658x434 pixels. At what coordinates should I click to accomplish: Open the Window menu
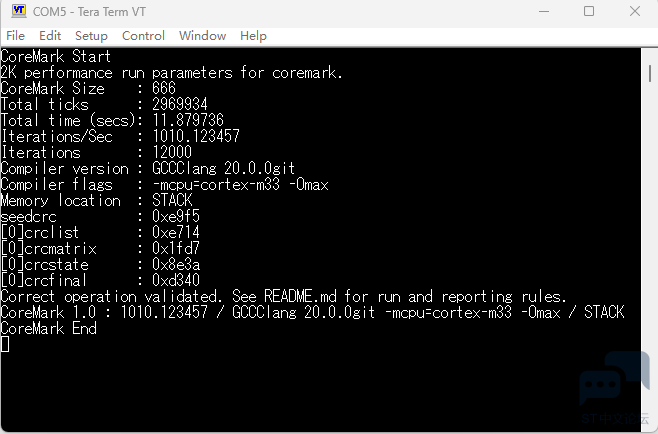click(202, 36)
